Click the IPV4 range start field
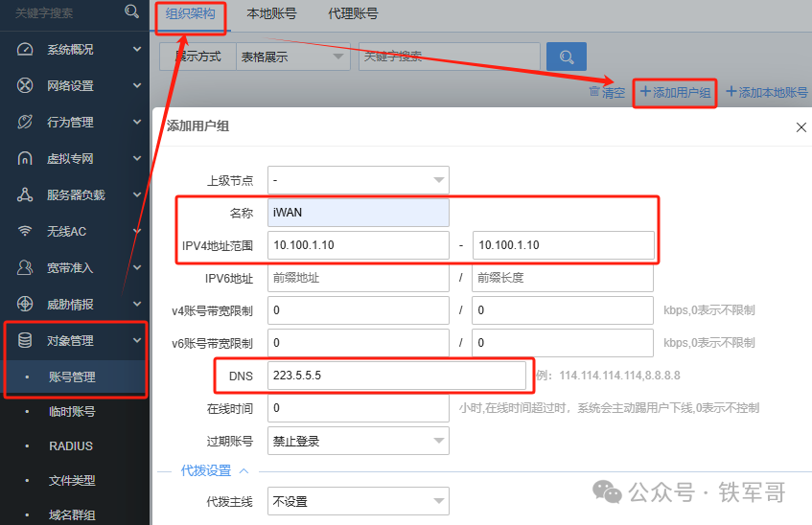This screenshot has width=812, height=525. tap(359, 245)
